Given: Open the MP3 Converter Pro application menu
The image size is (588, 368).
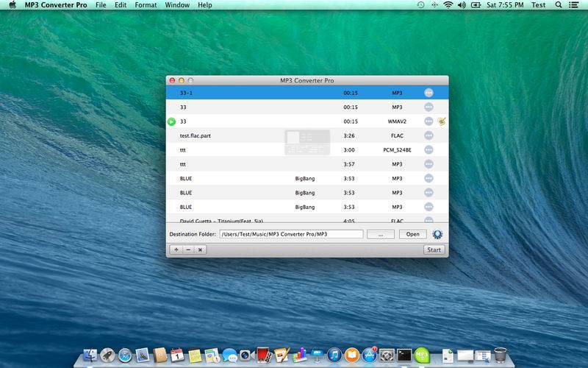Looking at the screenshot, I should coord(56,5).
